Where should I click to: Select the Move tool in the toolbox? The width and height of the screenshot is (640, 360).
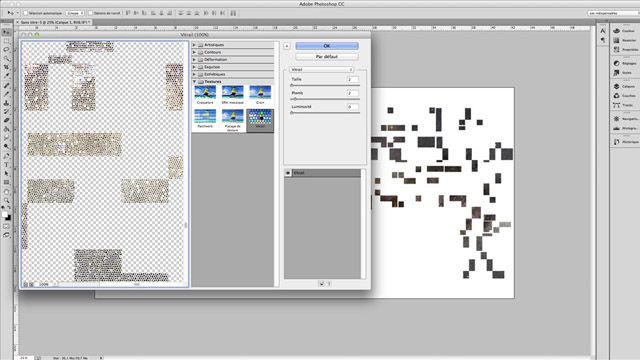point(6,32)
